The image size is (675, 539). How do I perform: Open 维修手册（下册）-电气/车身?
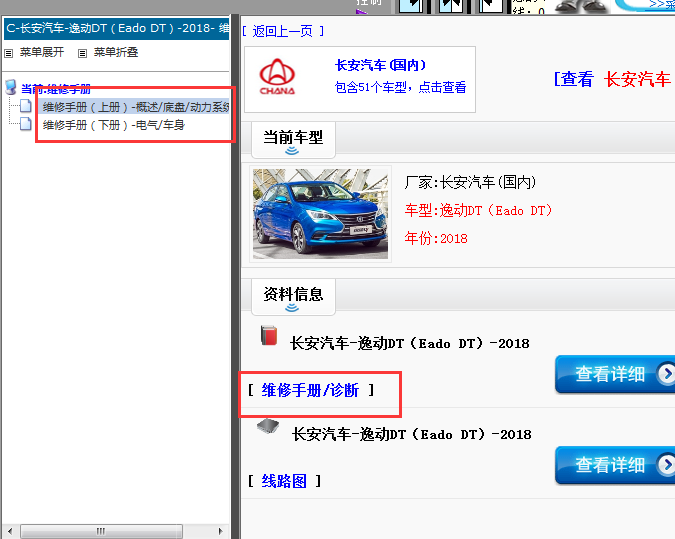114,125
